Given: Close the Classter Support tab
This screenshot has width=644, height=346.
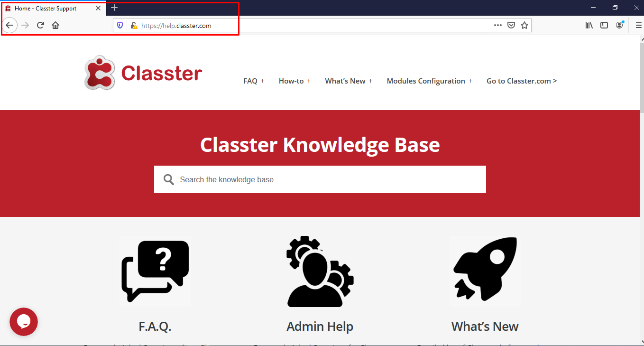Looking at the screenshot, I should coord(98,8).
